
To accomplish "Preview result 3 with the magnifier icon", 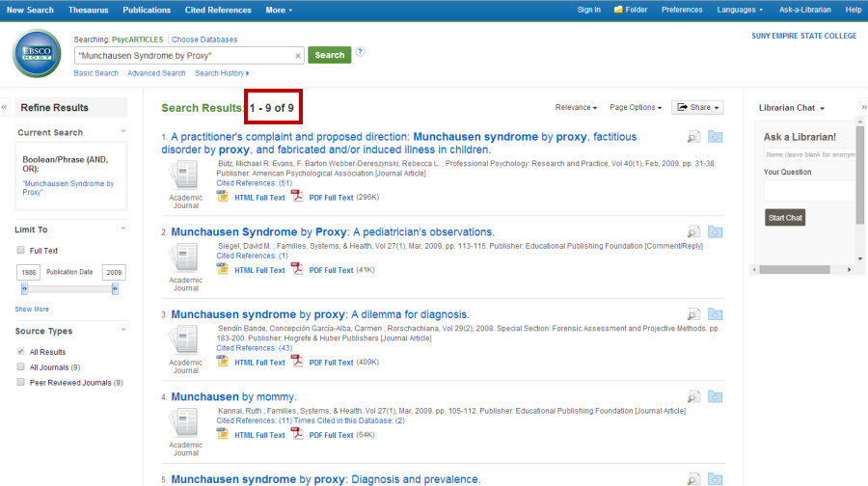I will 693,314.
